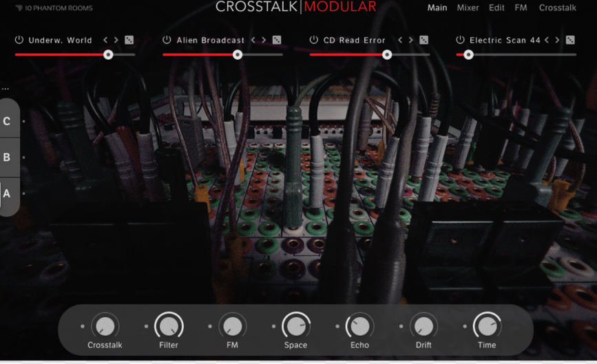Screen dimensions: 597x364
Task: Switch to the Mixer tab
Action: (468, 8)
